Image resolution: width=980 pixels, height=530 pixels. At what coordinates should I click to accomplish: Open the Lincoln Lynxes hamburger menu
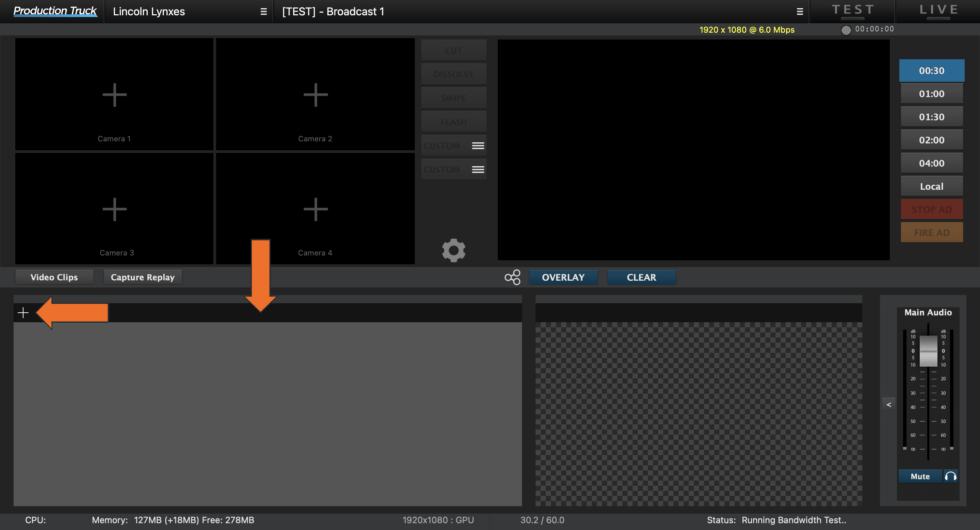(x=263, y=11)
